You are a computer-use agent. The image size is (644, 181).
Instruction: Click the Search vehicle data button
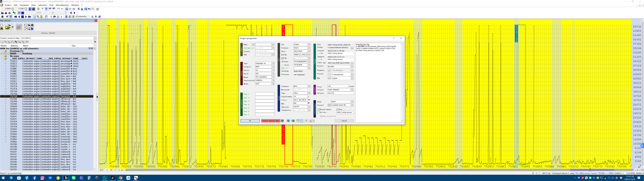270,121
